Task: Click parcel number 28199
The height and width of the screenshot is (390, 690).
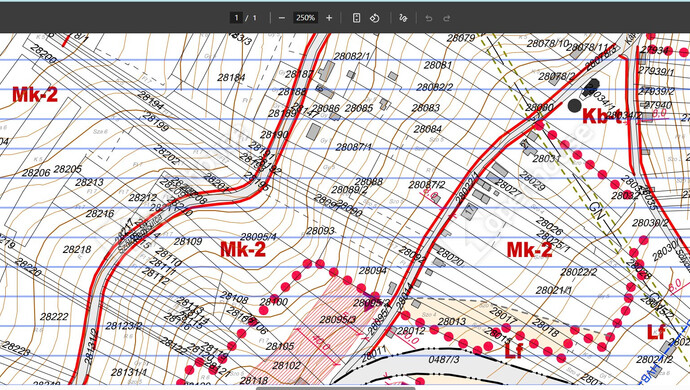Action: [x=155, y=122]
